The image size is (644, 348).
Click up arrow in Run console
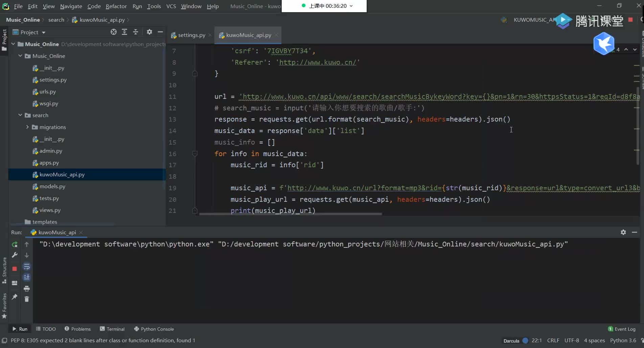point(27,244)
